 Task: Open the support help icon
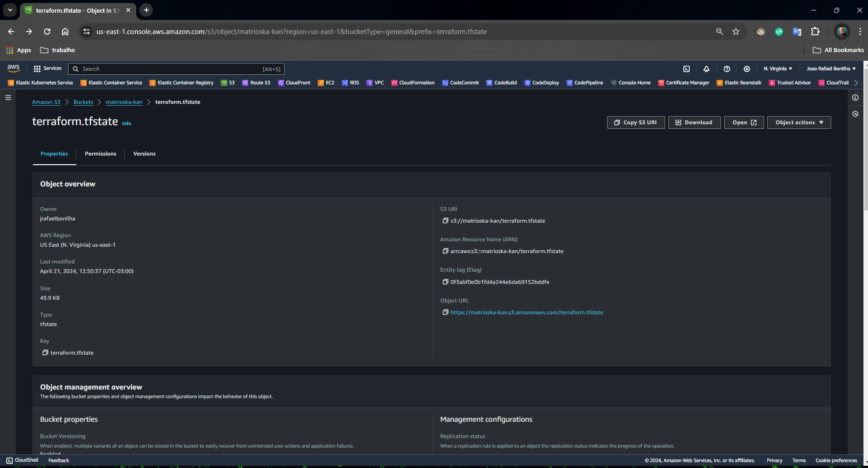tap(727, 69)
